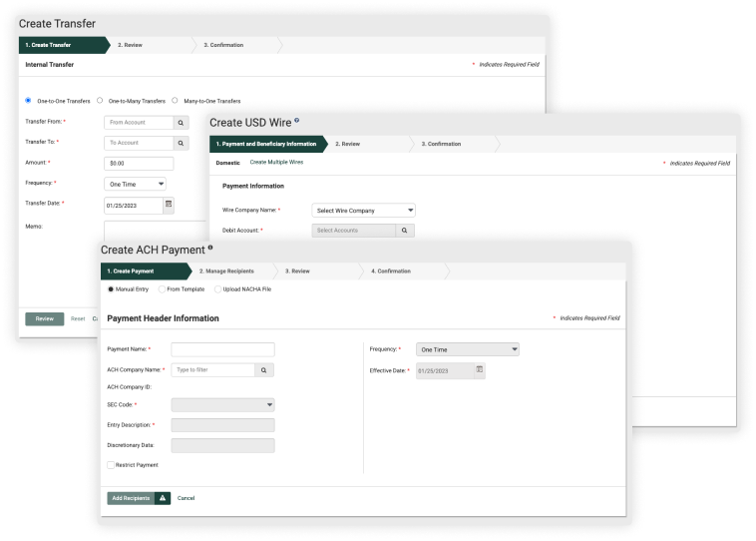756x541 pixels.
Task: Open the SEC Code dropdown
Action: tap(222, 405)
